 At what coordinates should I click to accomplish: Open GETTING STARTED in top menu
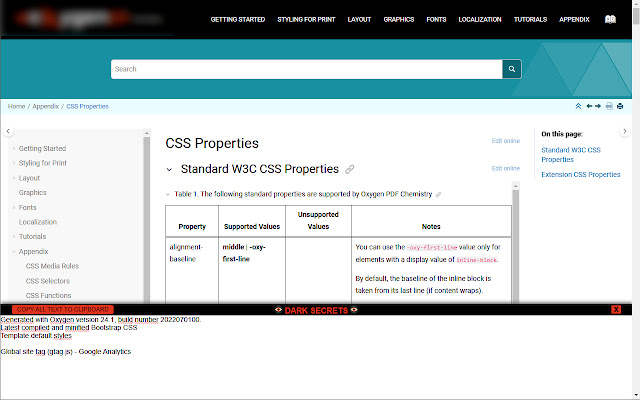(238, 19)
